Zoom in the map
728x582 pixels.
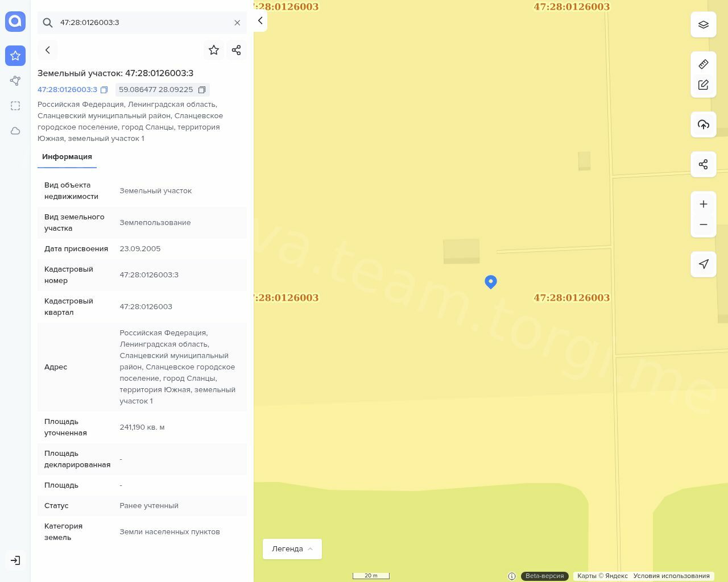(x=703, y=204)
